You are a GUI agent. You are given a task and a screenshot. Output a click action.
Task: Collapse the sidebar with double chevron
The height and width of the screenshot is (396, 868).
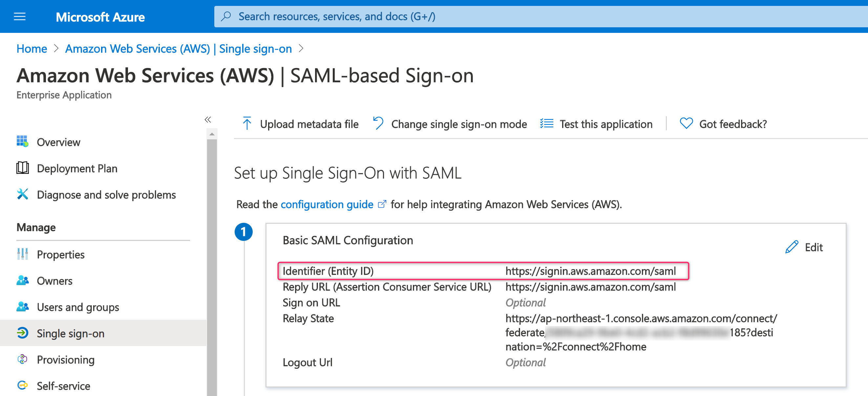tap(208, 120)
